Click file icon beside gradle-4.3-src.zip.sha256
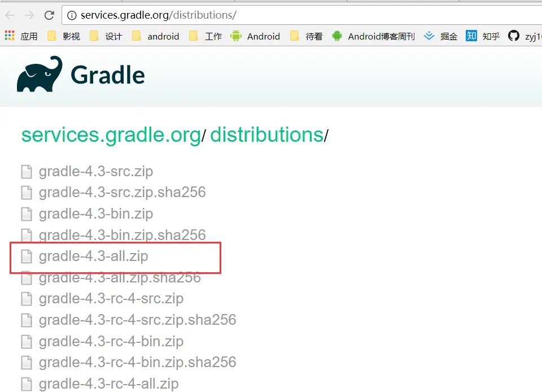The width and height of the screenshot is (542, 392). click(27, 193)
